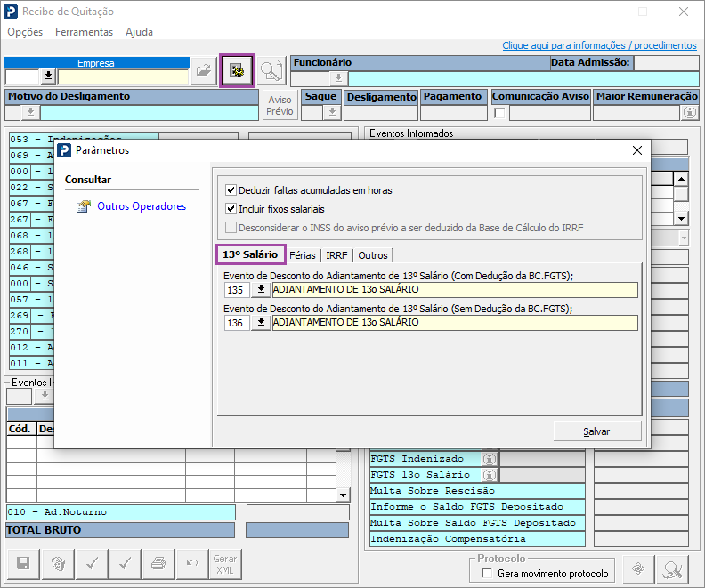Click the printer icon in bottom toolbar

pyautogui.click(x=158, y=563)
